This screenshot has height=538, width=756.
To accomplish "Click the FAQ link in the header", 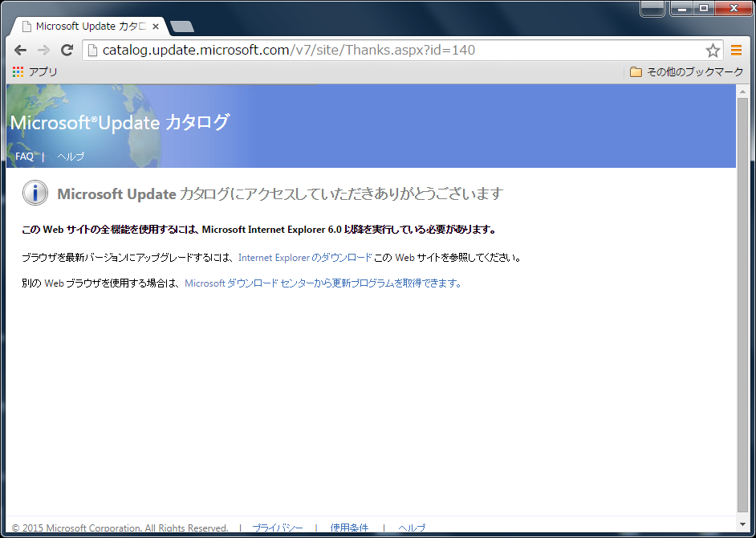I will [x=24, y=157].
